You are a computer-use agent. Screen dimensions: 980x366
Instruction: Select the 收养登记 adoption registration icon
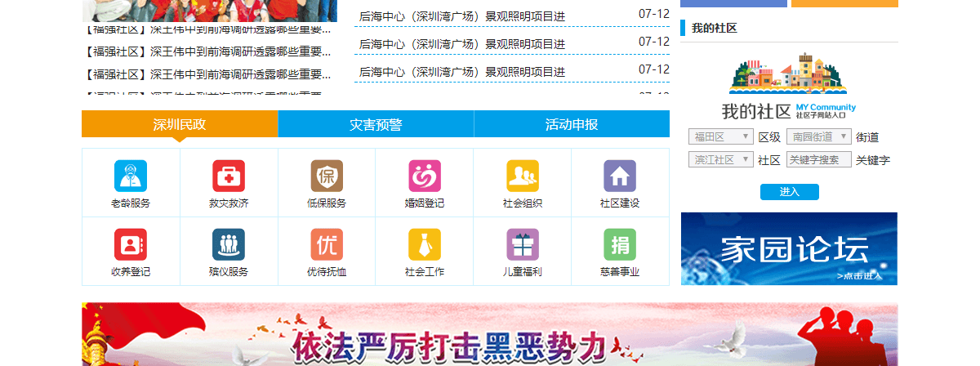click(x=131, y=244)
